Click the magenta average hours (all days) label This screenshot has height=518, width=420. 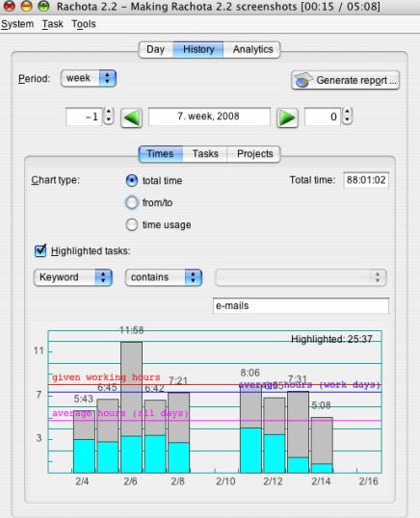click(x=120, y=413)
